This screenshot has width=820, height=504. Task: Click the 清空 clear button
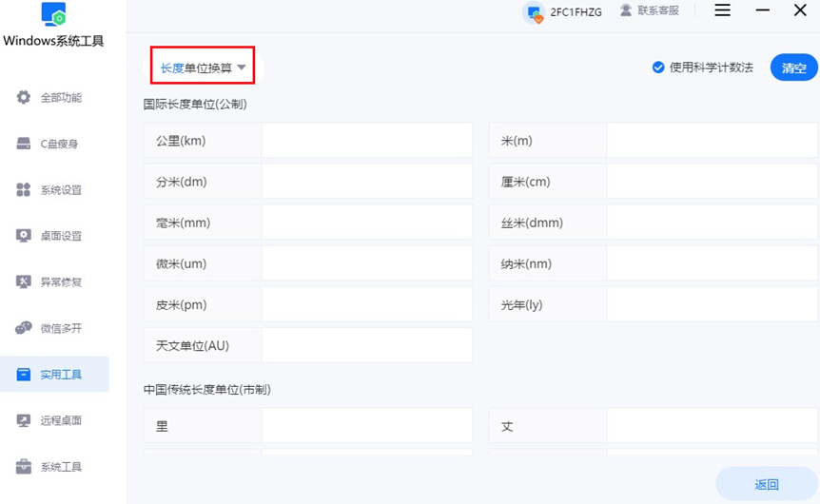[x=794, y=68]
